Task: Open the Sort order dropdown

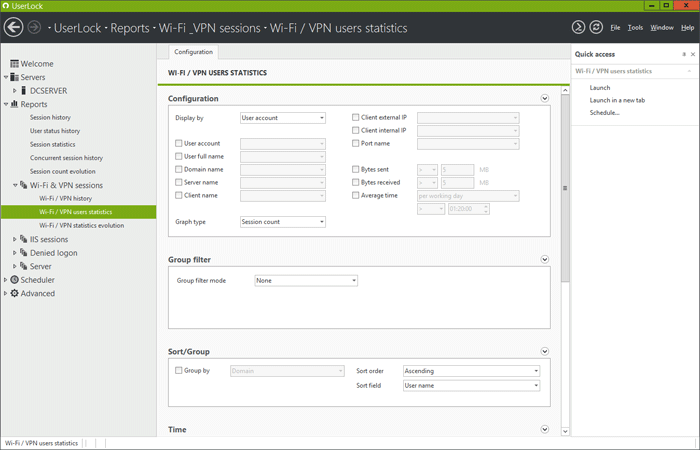Action: click(471, 371)
